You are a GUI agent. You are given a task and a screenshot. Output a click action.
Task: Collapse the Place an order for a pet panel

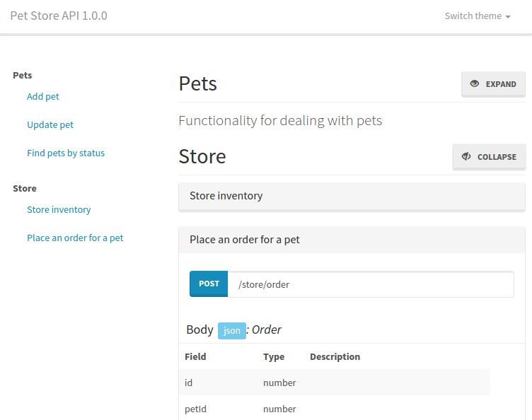click(352, 240)
